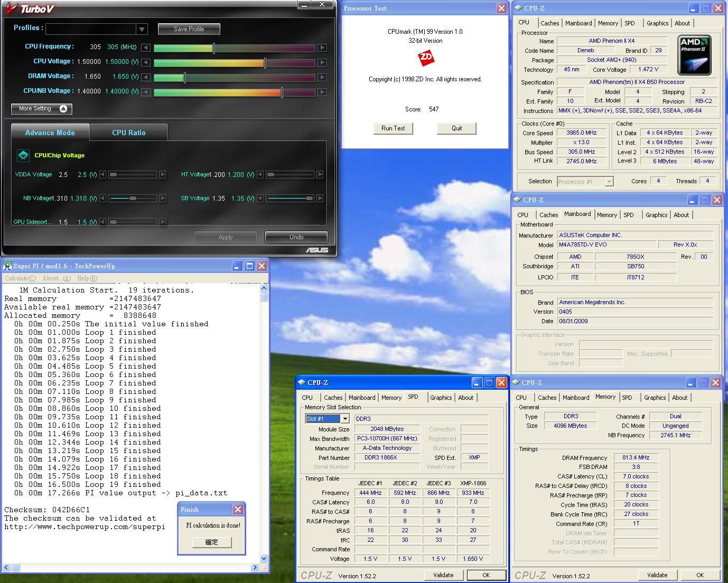Click Model M4A785TD-V EVO field

(608, 245)
